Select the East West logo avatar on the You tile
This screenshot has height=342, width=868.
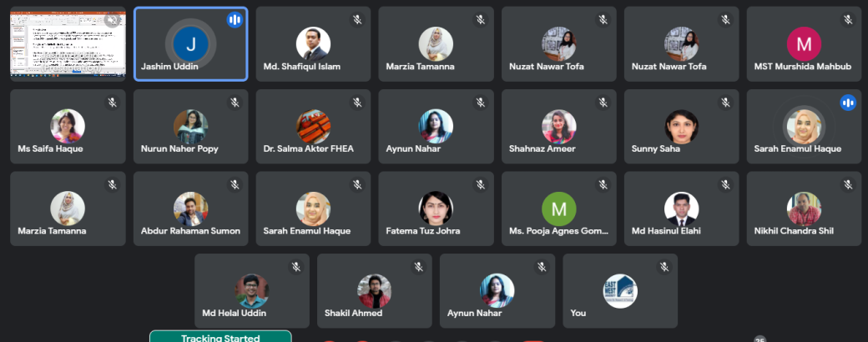click(x=620, y=291)
